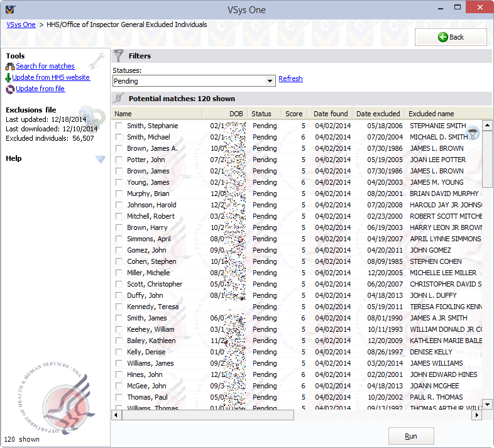494x448 pixels.
Task: Click the Update from file icon
Action: [10, 89]
